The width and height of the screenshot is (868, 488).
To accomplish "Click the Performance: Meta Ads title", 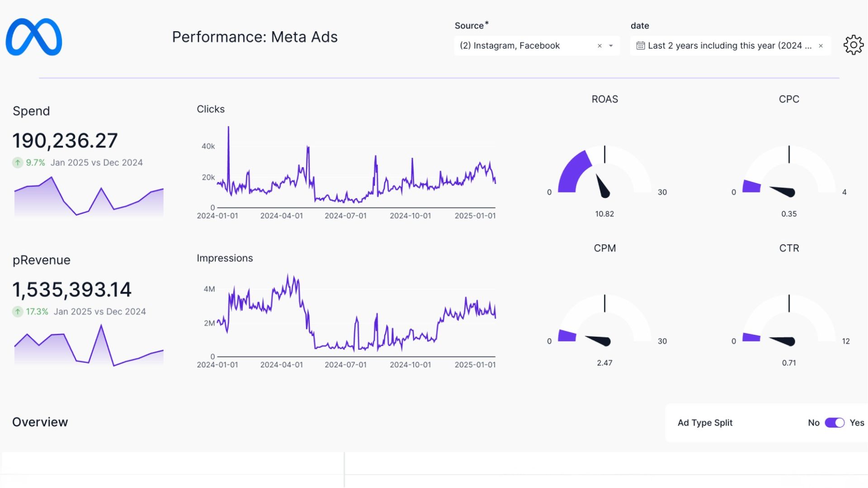I will coord(255,37).
